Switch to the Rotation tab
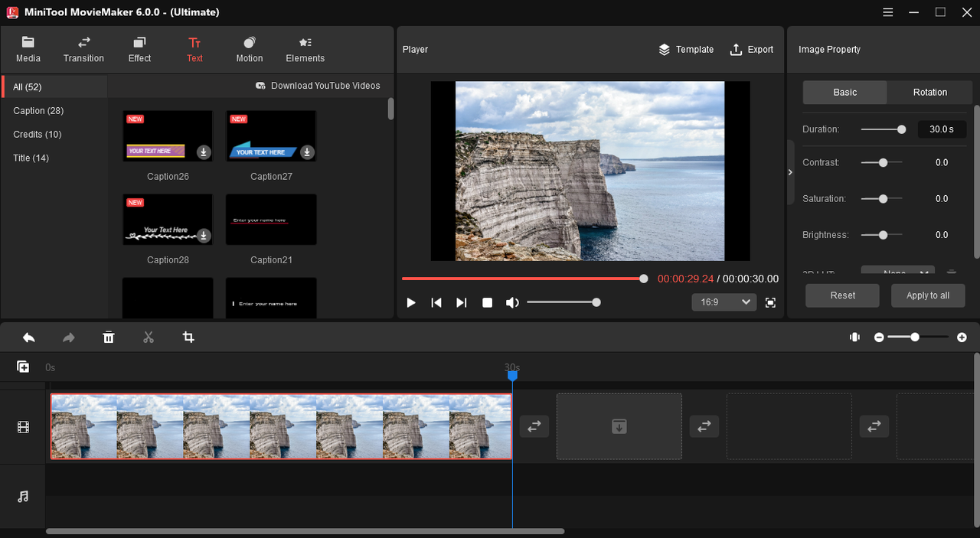This screenshot has height=538, width=980. pos(929,92)
